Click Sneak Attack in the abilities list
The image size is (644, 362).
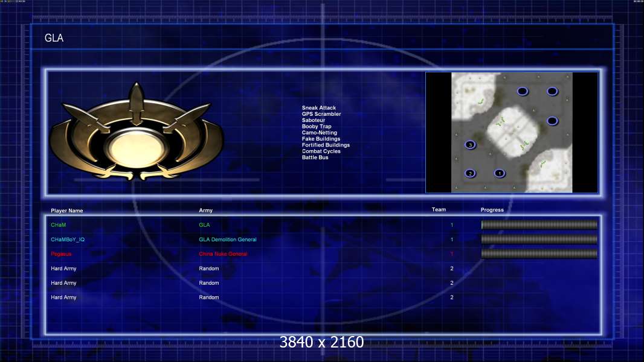click(318, 108)
